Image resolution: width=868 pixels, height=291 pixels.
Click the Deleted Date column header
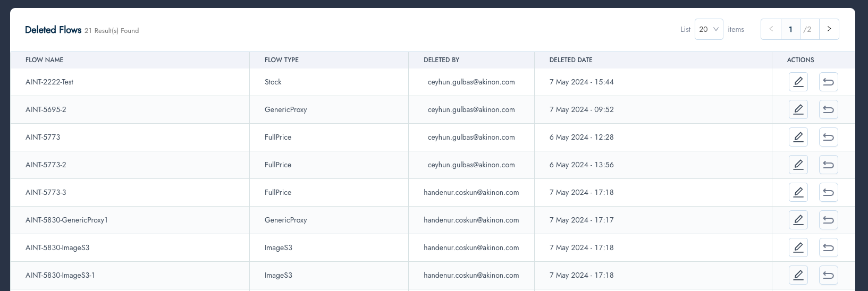[571, 60]
